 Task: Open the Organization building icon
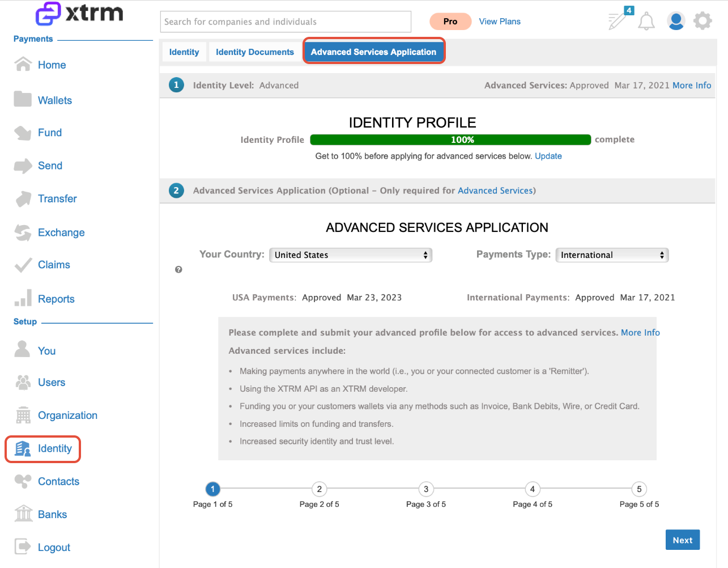(x=23, y=415)
